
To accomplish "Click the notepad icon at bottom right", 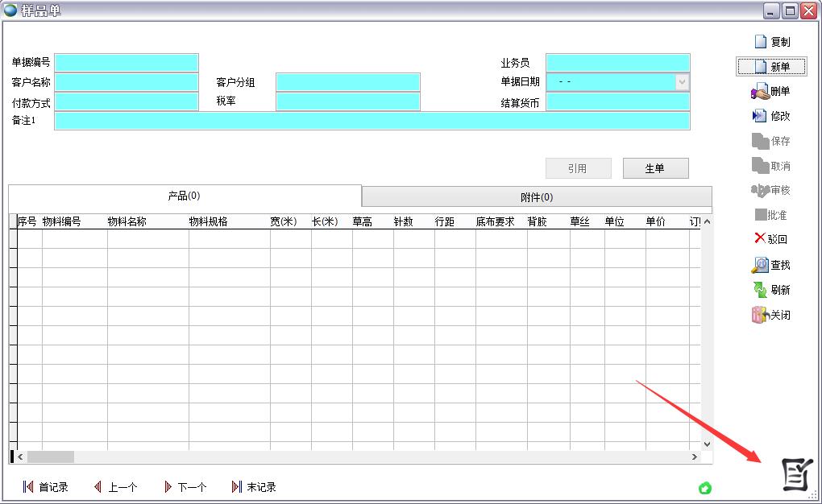I will (797, 473).
